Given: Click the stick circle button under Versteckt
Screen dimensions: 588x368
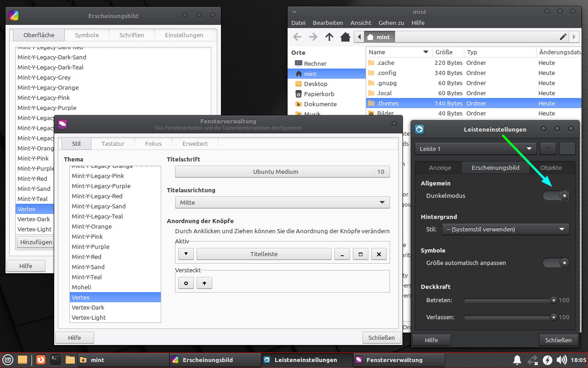Looking at the screenshot, I should (186, 283).
